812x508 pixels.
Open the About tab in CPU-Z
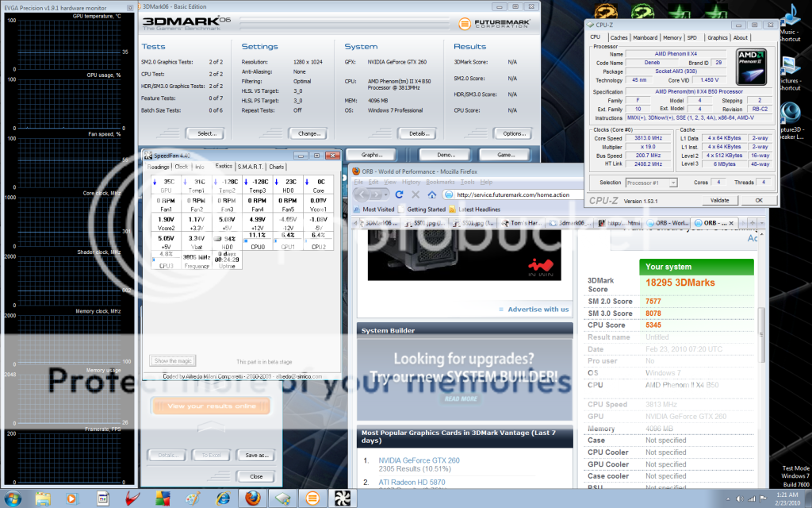pos(741,38)
